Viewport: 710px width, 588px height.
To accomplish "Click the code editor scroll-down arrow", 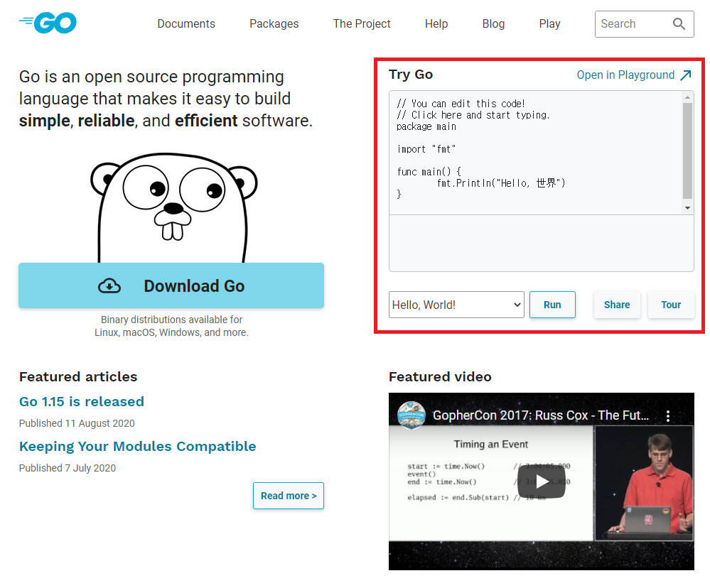I will point(687,208).
